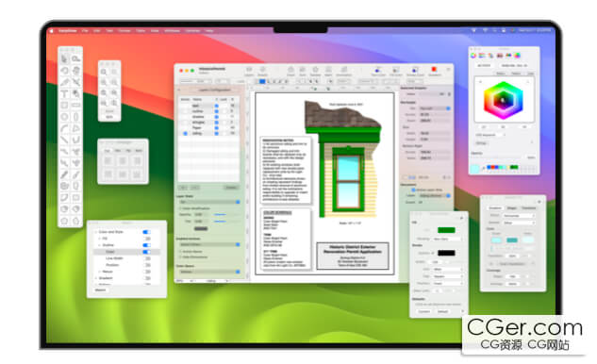Screen dimensions: 597x364
Task: Open the color wheel picker icon
Action: [473, 56]
